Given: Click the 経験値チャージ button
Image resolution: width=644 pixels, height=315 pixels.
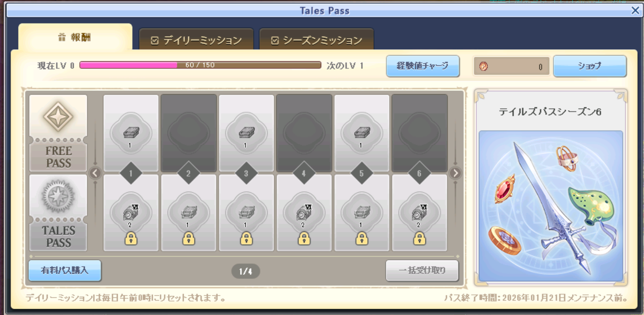Looking at the screenshot, I should point(422,66).
